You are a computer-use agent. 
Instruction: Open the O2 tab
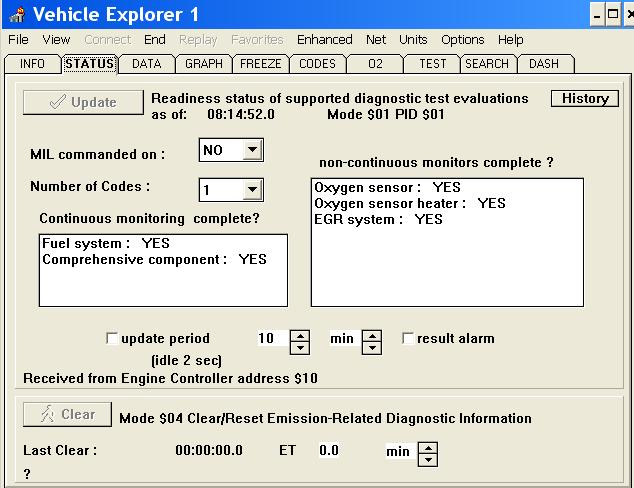tap(373, 64)
